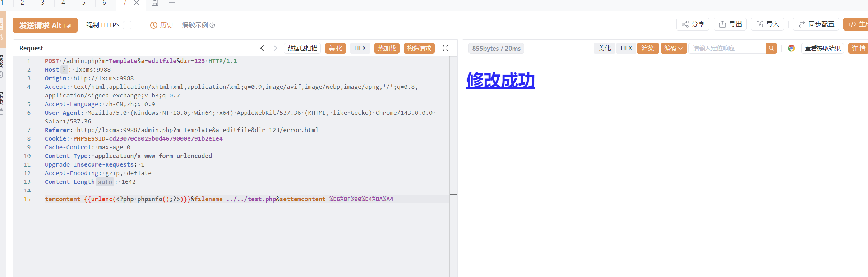Switch to tab 2

[x=22, y=3]
